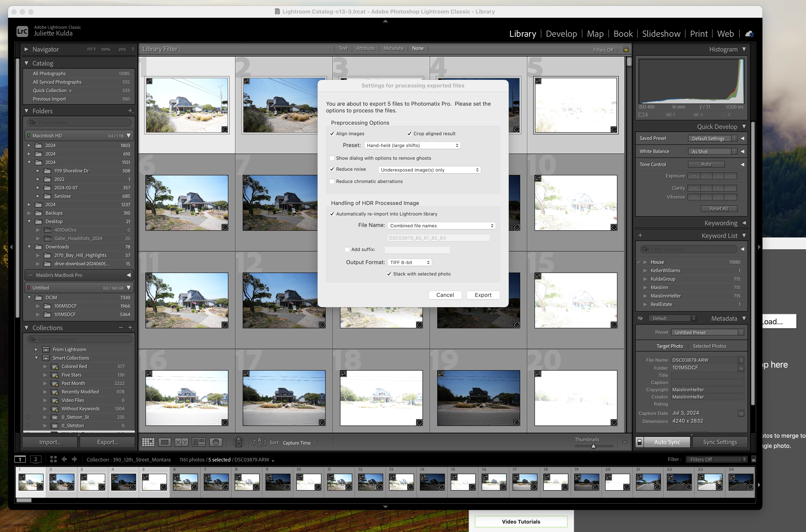This screenshot has height=532, width=806.
Task: Click the Export button in dialog
Action: pyautogui.click(x=483, y=295)
